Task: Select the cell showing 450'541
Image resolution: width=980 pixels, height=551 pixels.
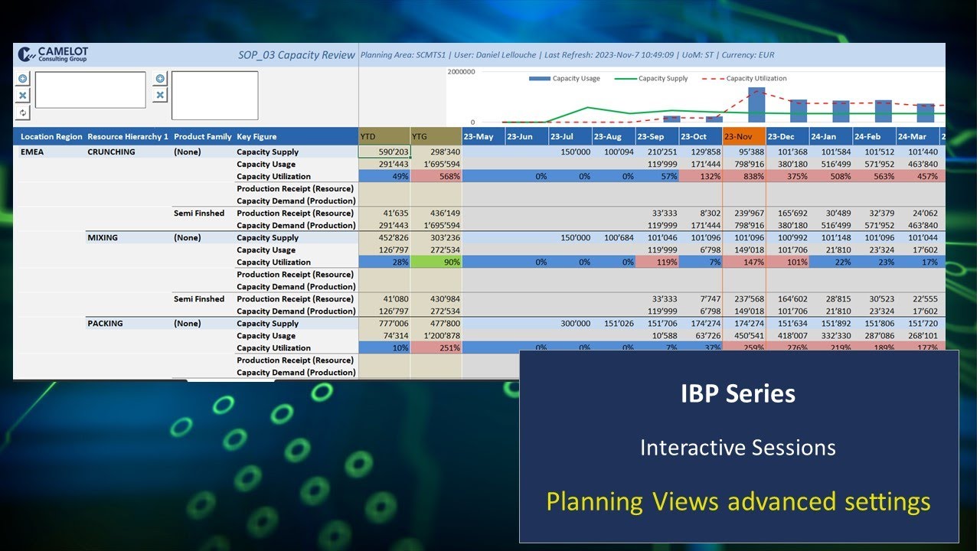Action: pyautogui.click(x=744, y=336)
